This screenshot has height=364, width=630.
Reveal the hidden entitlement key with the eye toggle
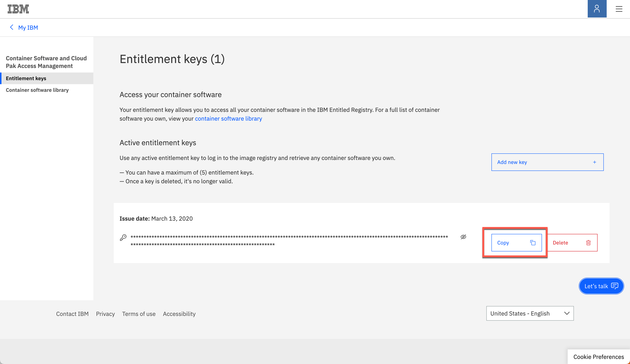(464, 237)
